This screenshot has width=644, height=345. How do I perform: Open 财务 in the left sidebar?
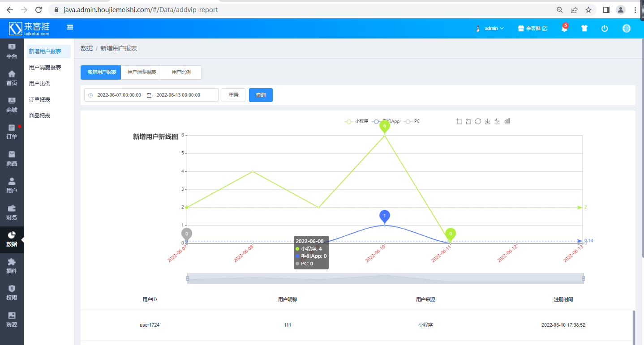[x=12, y=213]
